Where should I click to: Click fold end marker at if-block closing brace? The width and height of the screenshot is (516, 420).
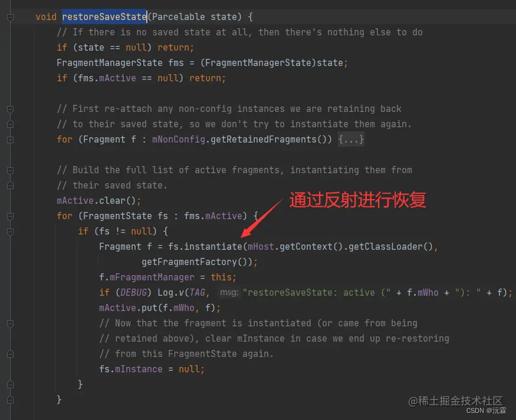pos(10,385)
